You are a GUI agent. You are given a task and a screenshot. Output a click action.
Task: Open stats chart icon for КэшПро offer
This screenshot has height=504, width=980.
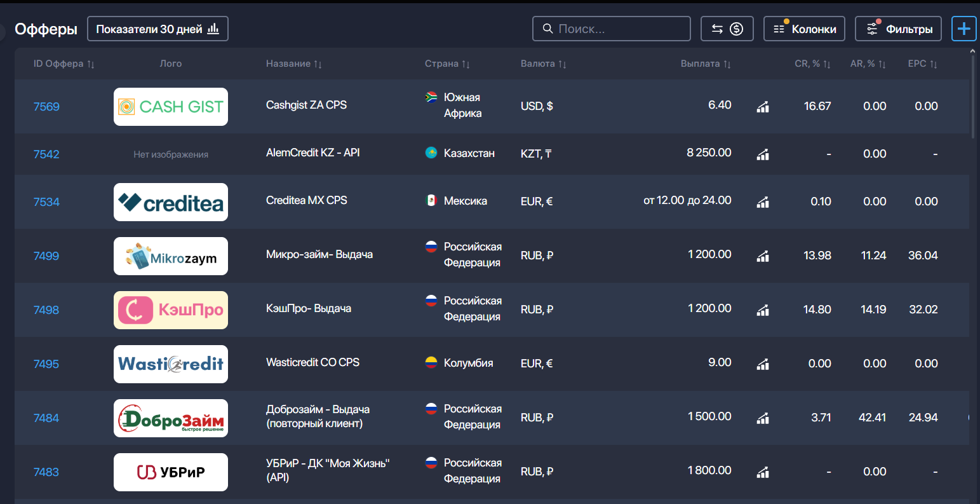click(x=763, y=310)
